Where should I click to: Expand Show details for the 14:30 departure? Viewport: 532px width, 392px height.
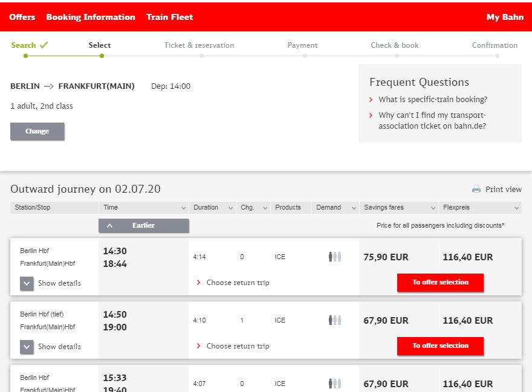coord(27,283)
